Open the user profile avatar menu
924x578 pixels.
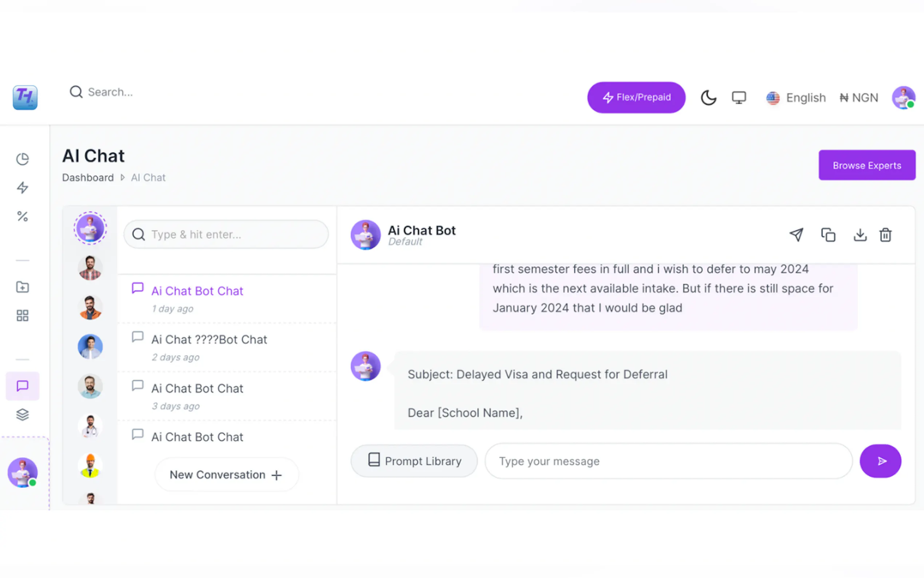point(903,98)
